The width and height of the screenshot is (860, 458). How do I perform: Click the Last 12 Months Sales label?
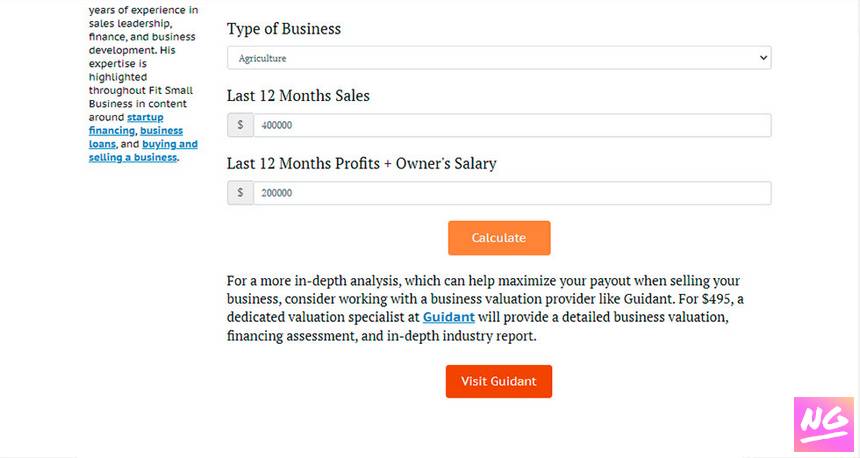tap(298, 95)
